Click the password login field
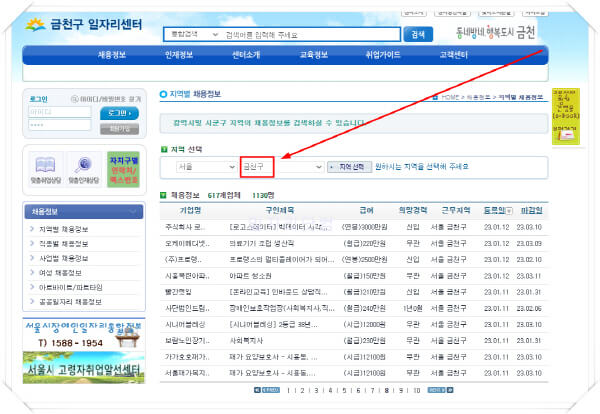The width and height of the screenshot is (600, 414). click(60, 125)
